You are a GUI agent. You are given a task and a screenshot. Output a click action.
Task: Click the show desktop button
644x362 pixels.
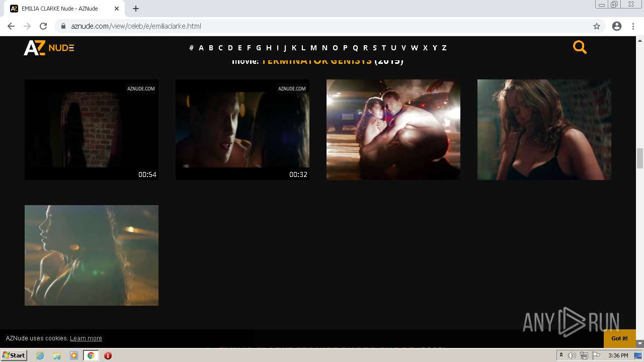coord(639,355)
